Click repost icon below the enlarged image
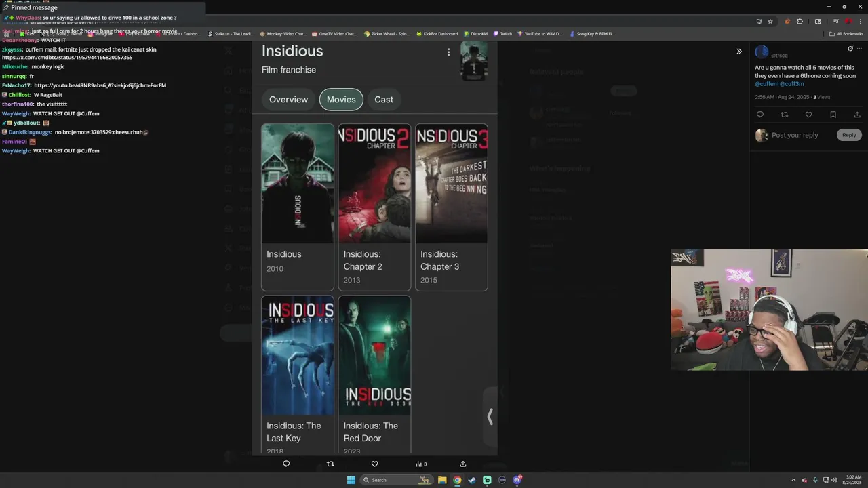868x488 pixels. (330, 464)
